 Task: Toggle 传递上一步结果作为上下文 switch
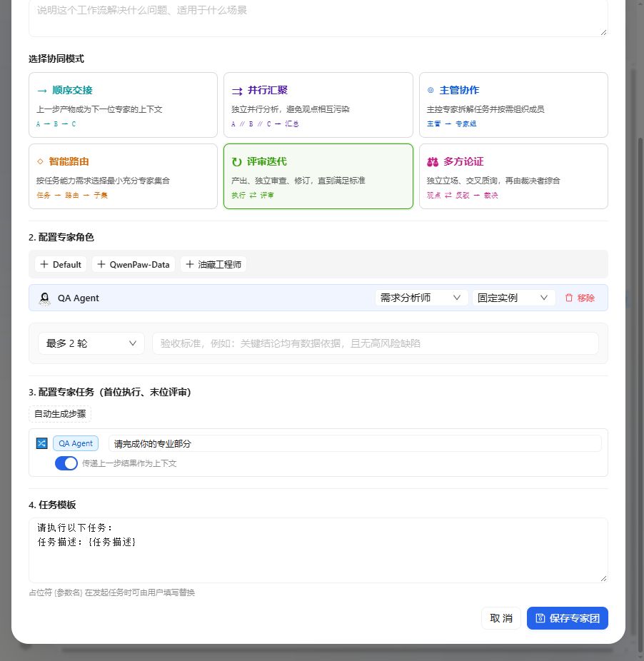[x=66, y=463]
